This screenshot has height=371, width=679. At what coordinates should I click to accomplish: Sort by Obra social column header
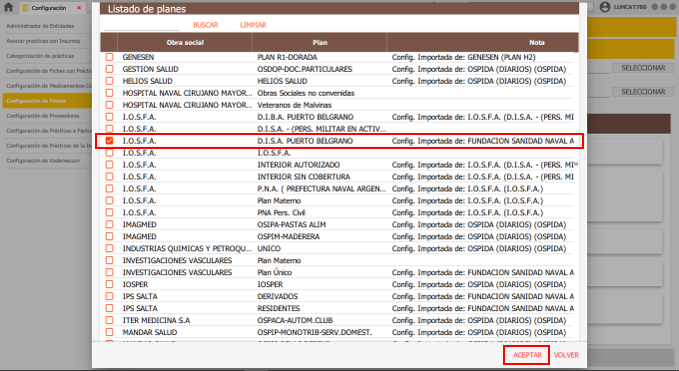[185, 42]
